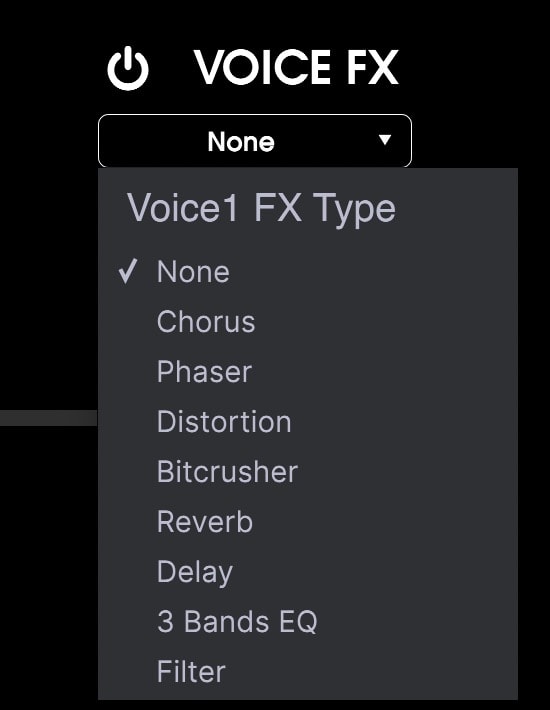Pick Distortion as the voice effect
This screenshot has width=550, height=710.
click(308, 422)
